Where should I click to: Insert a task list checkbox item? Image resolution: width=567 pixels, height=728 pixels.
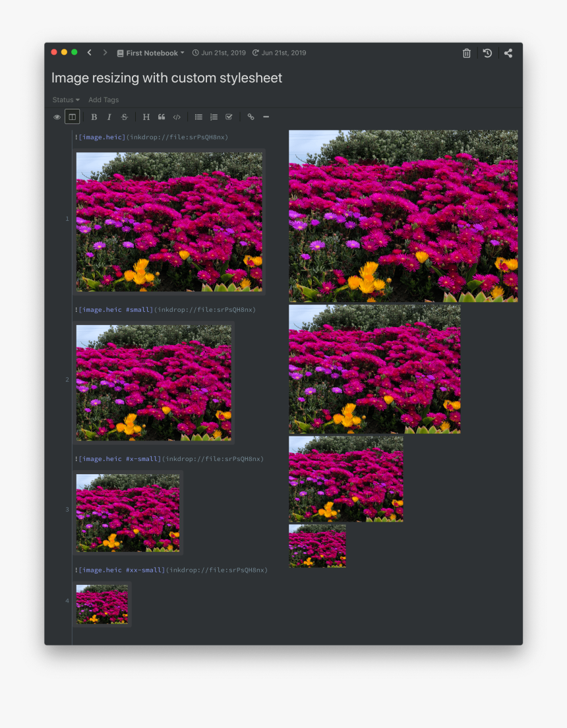(x=228, y=117)
